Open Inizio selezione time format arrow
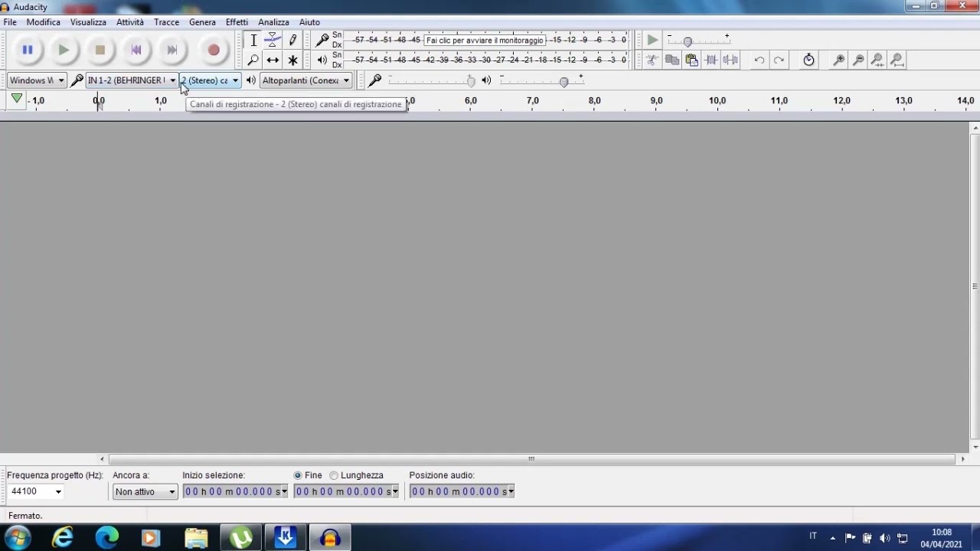 (x=285, y=491)
